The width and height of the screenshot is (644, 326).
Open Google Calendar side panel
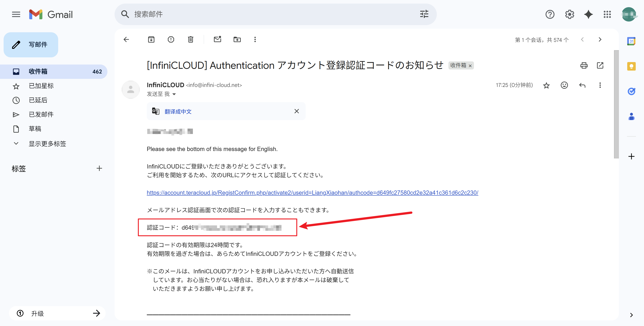pyautogui.click(x=631, y=41)
